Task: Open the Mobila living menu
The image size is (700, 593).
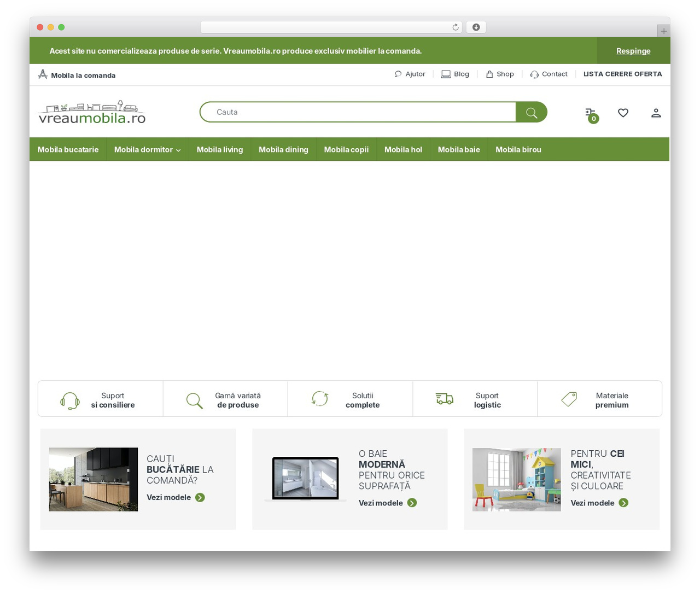Action: [x=220, y=149]
